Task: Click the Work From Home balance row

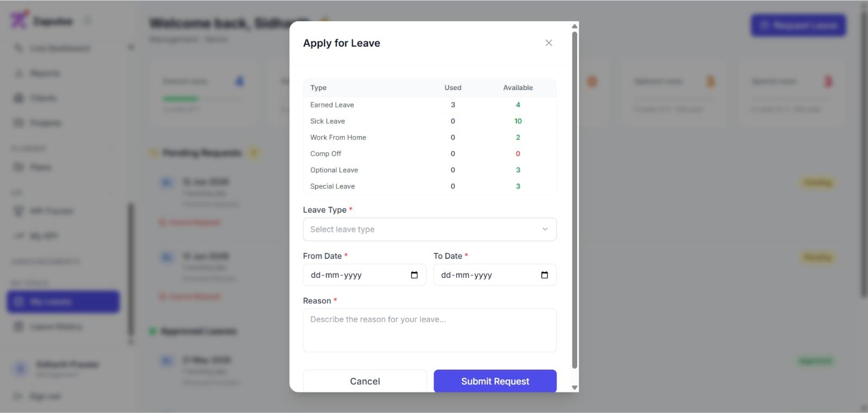Action: coord(430,137)
